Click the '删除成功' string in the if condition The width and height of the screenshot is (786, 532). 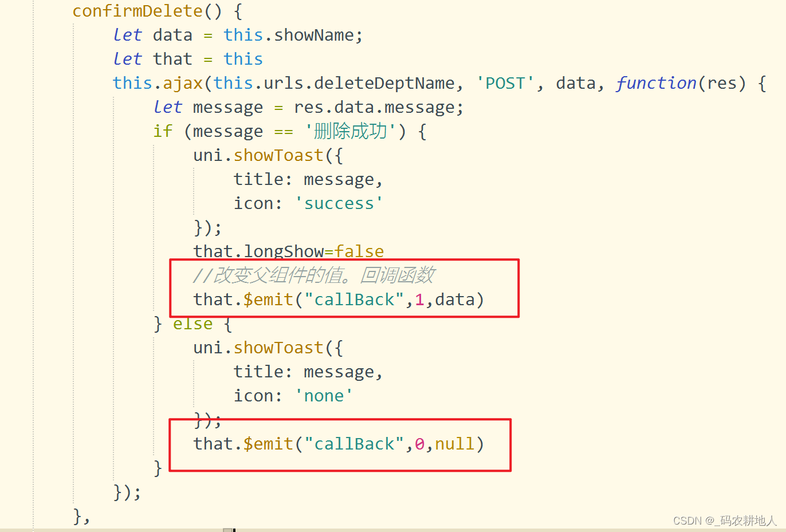coord(351,131)
